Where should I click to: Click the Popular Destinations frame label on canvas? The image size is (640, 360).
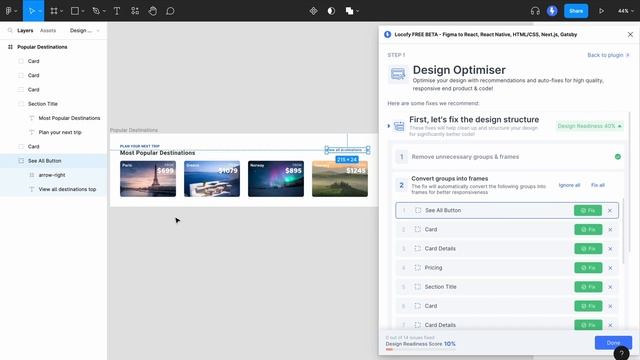point(134,130)
